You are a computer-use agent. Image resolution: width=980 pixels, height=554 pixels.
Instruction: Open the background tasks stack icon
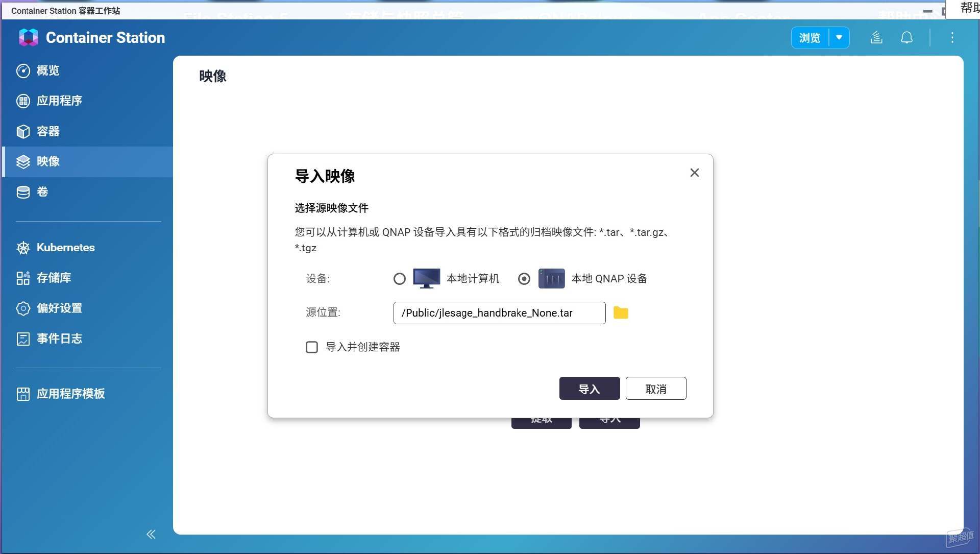click(876, 37)
